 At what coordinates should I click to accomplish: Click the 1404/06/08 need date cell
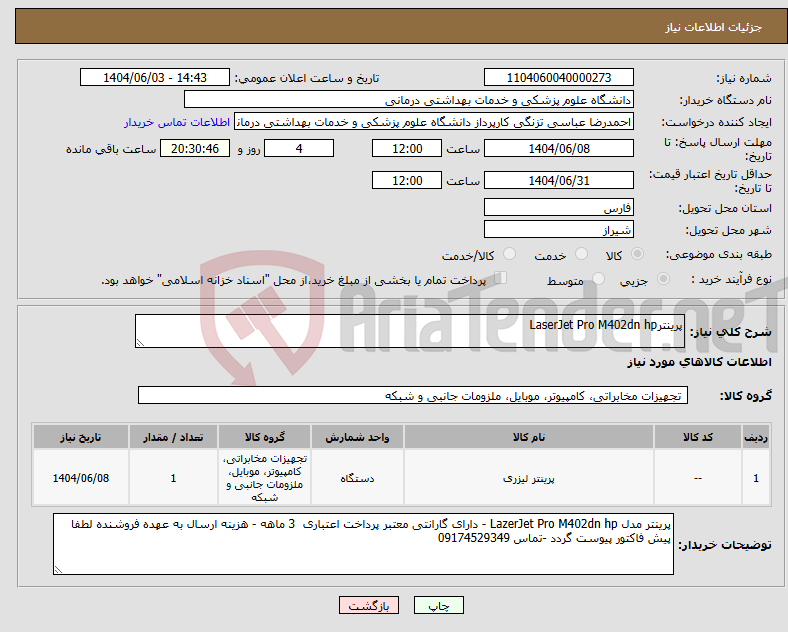pyautogui.click(x=80, y=478)
